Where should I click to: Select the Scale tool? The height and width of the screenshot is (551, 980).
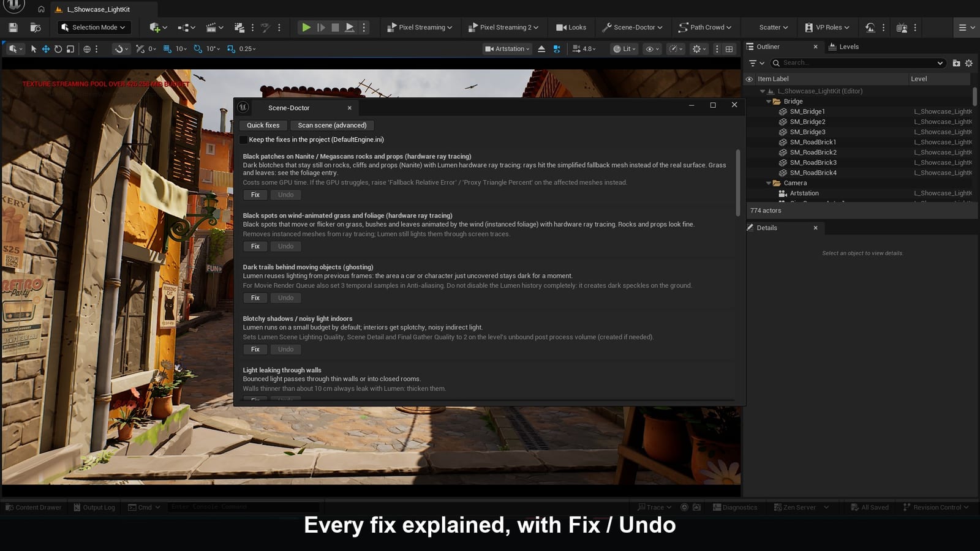click(x=70, y=49)
